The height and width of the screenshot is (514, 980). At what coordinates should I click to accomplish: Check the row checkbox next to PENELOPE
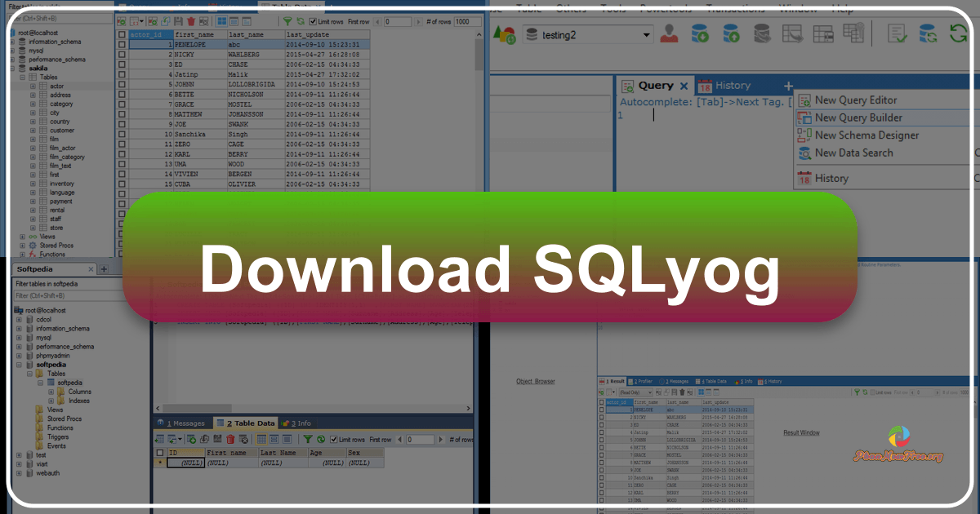coord(121,44)
